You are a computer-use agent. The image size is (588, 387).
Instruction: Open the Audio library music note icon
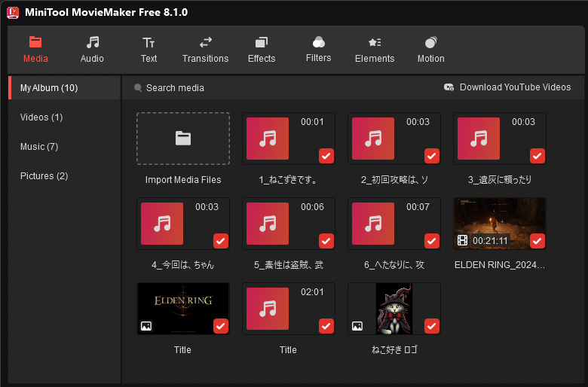click(x=92, y=42)
